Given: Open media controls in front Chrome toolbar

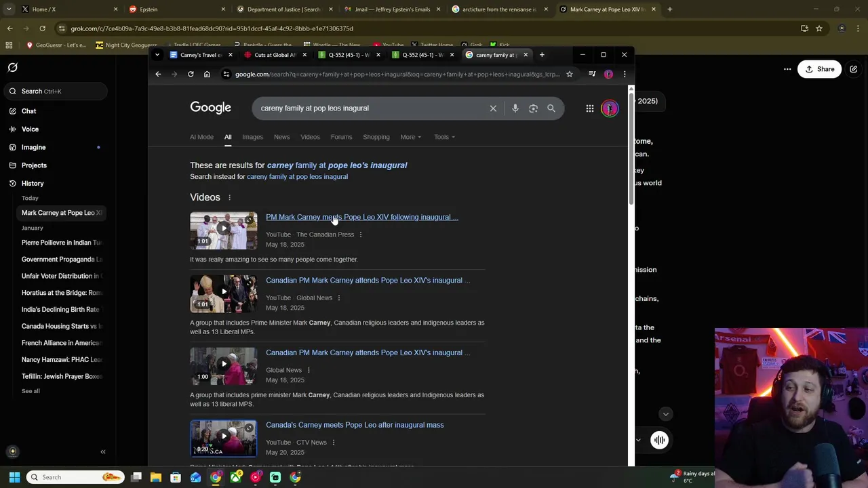Looking at the screenshot, I should pos(592,74).
